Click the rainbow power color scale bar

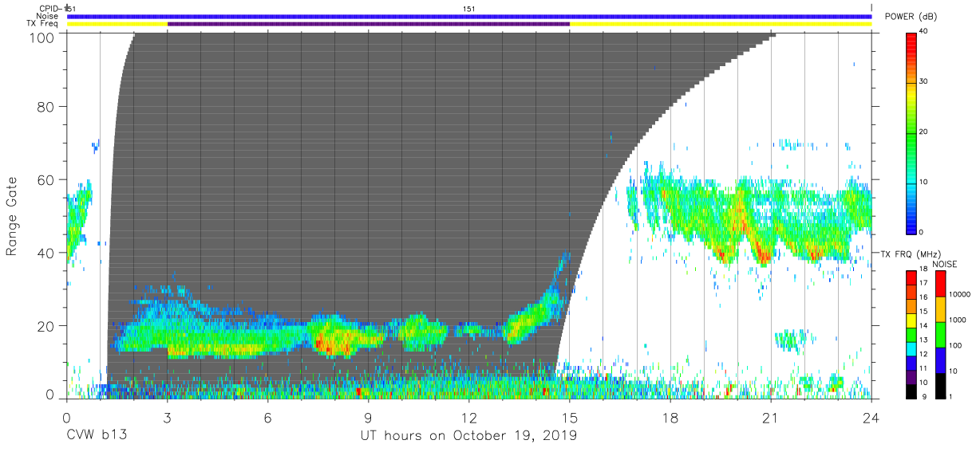pyautogui.click(x=911, y=132)
